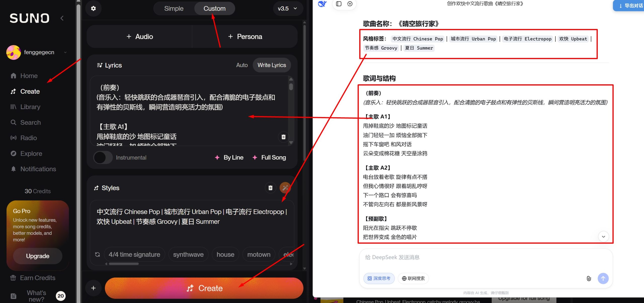Add the 'motown' style tag
Image resolution: width=644 pixels, height=303 pixels.
click(x=259, y=255)
